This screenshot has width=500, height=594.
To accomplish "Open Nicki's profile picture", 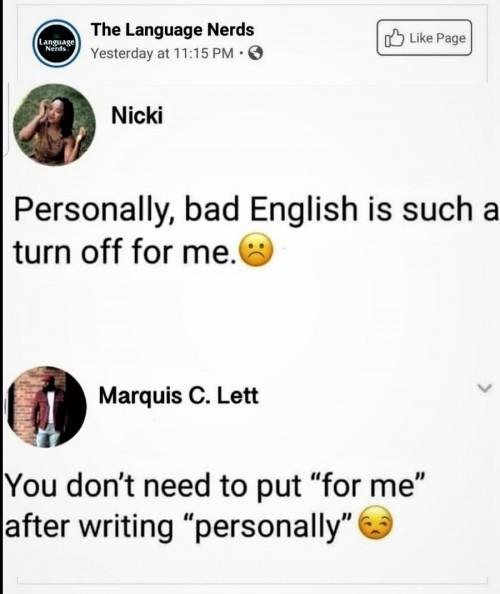I will point(55,125).
